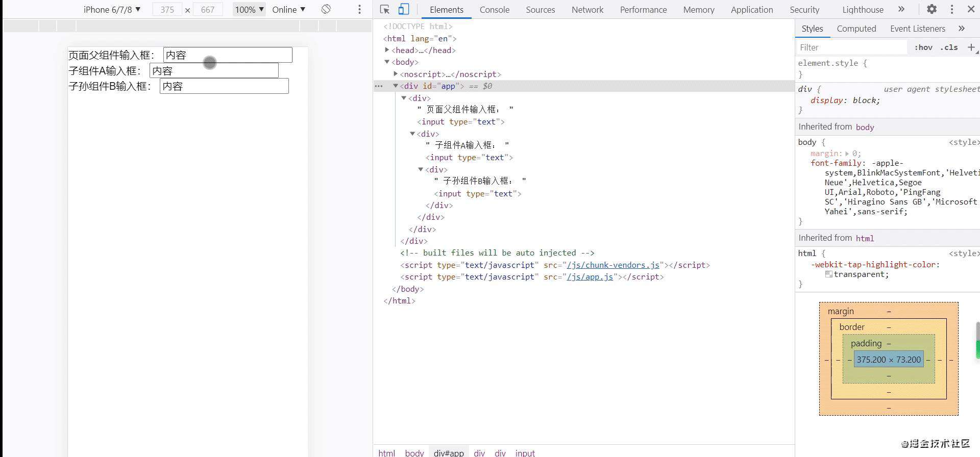Open the Memory tab
The height and width of the screenshot is (457, 980).
698,9
